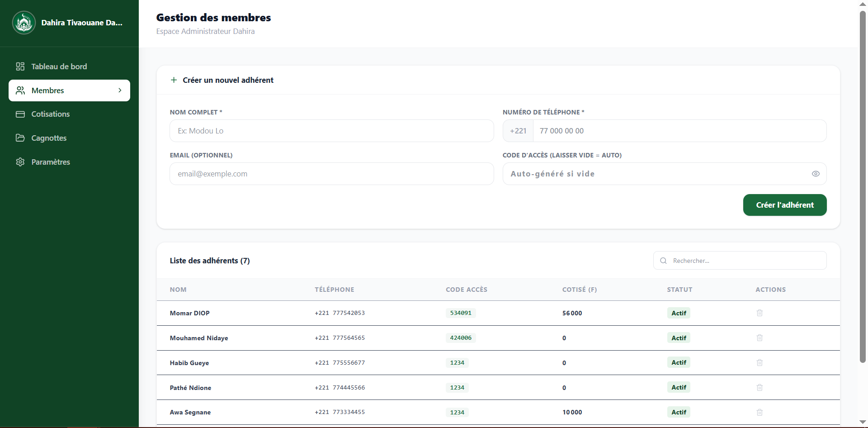Click access code 534091
Viewport: 868px width, 428px height.
click(461, 313)
